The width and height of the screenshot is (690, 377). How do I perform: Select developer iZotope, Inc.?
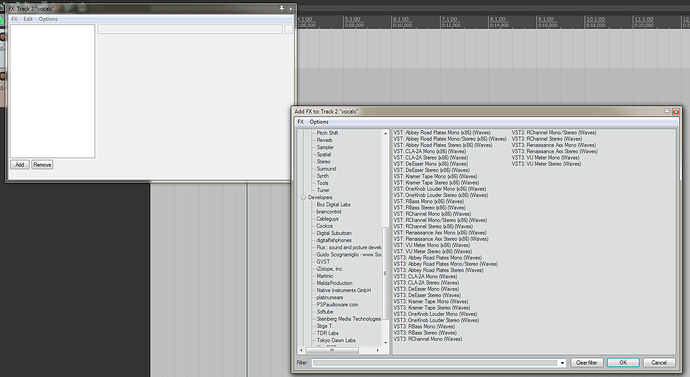point(330,269)
